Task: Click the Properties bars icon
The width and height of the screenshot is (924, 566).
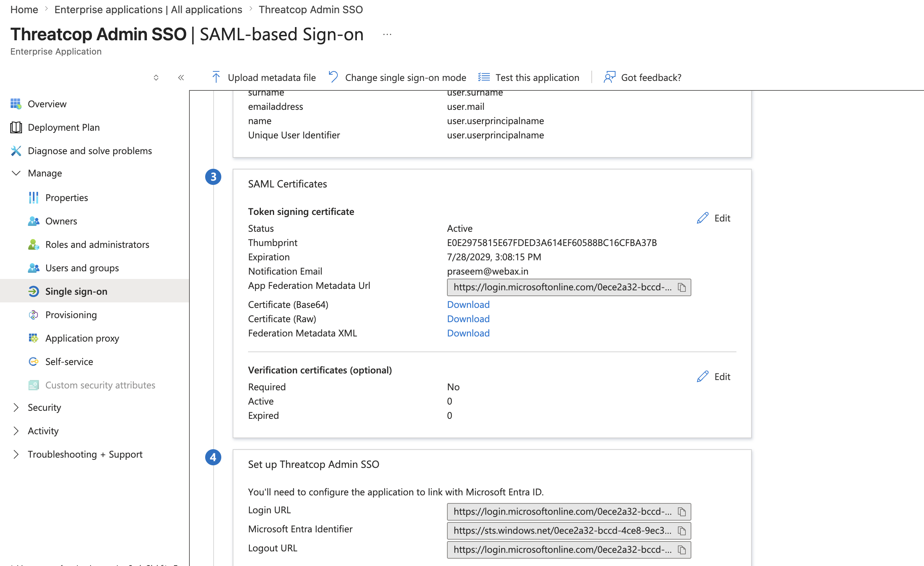Action: [33, 198]
